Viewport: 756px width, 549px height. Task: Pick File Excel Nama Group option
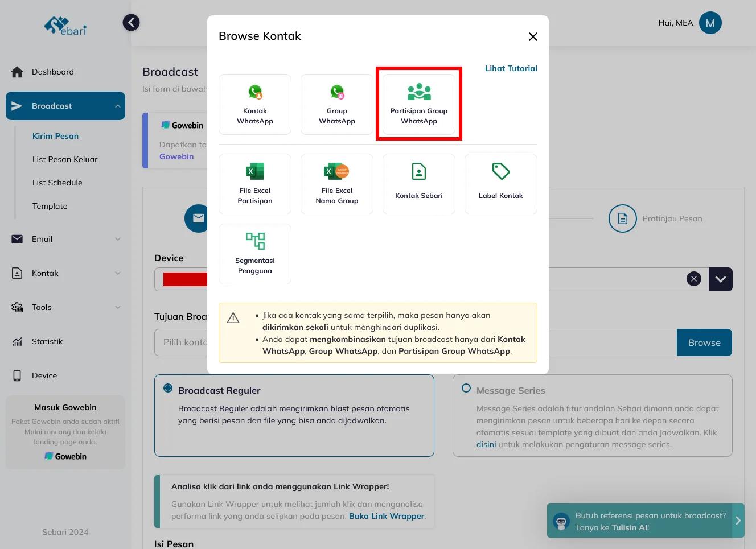pos(337,184)
